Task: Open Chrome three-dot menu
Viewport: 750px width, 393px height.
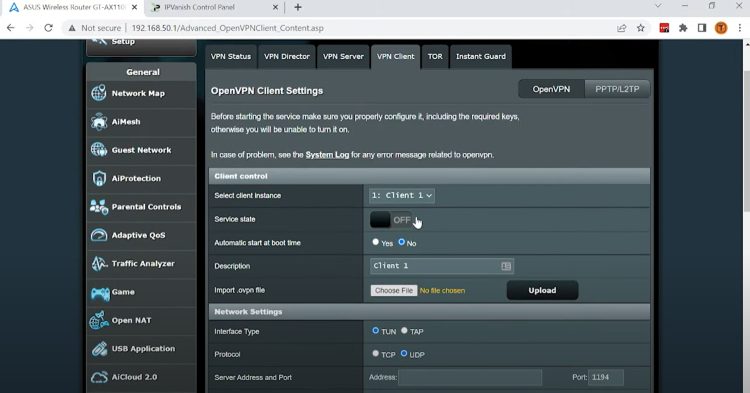Action: (x=739, y=28)
